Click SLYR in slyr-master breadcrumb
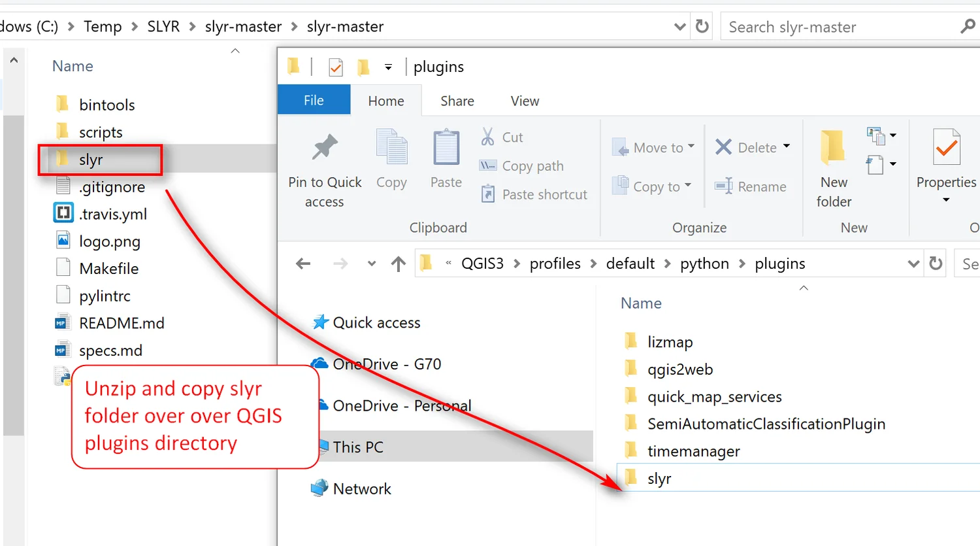 click(163, 27)
